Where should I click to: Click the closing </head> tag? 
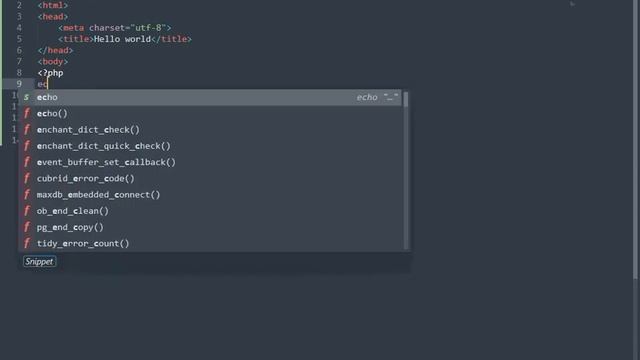click(x=55, y=50)
